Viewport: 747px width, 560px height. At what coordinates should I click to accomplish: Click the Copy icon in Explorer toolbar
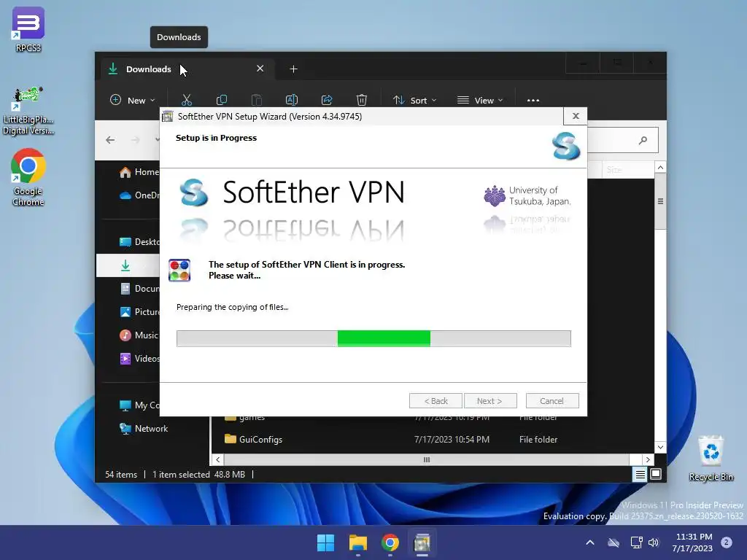pos(222,100)
